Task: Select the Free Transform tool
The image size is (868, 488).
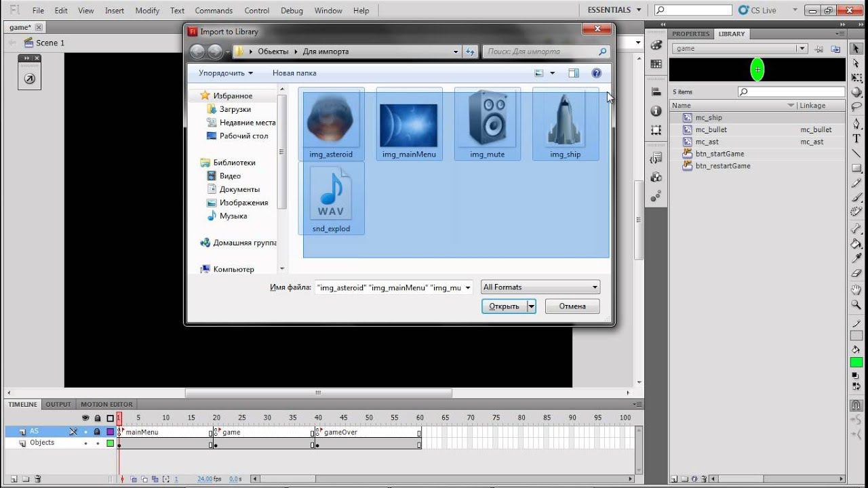Action: [856, 78]
